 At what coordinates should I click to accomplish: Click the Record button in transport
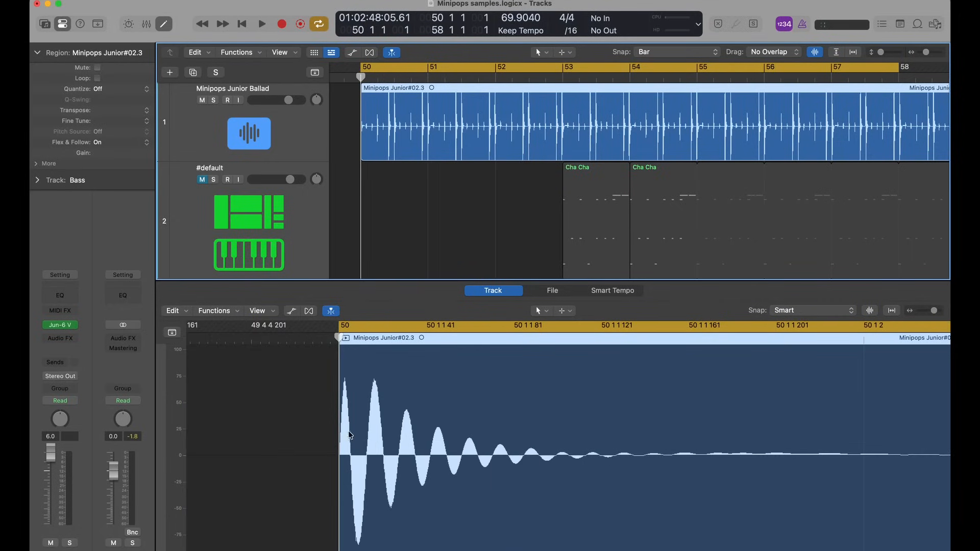[281, 24]
